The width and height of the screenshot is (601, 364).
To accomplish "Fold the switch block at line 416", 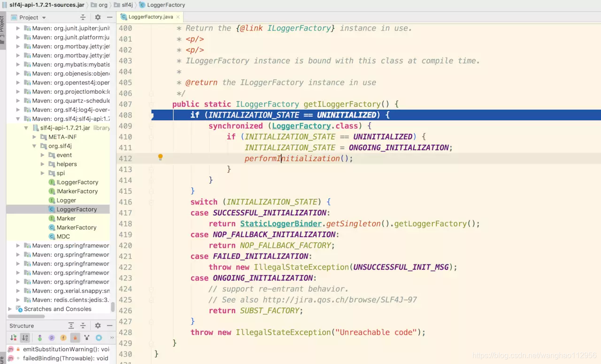I will pos(151,202).
